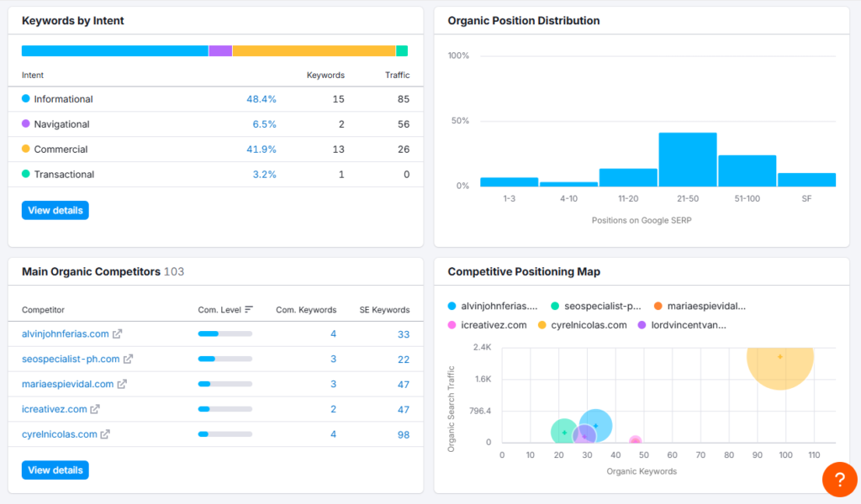The width and height of the screenshot is (861, 504).
Task: Click the Informational 48.4% percentage link
Action: click(x=261, y=99)
